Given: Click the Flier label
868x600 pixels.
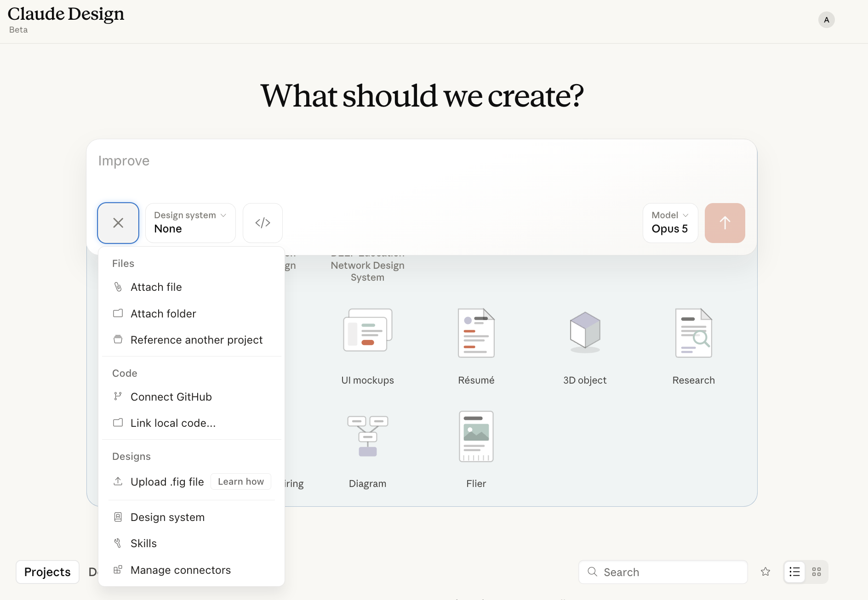Looking at the screenshot, I should (x=476, y=483).
